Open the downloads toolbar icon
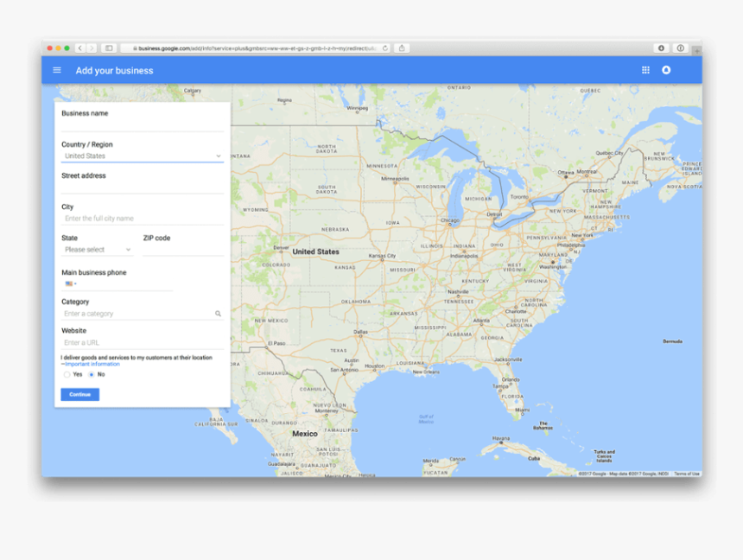 coord(661,48)
